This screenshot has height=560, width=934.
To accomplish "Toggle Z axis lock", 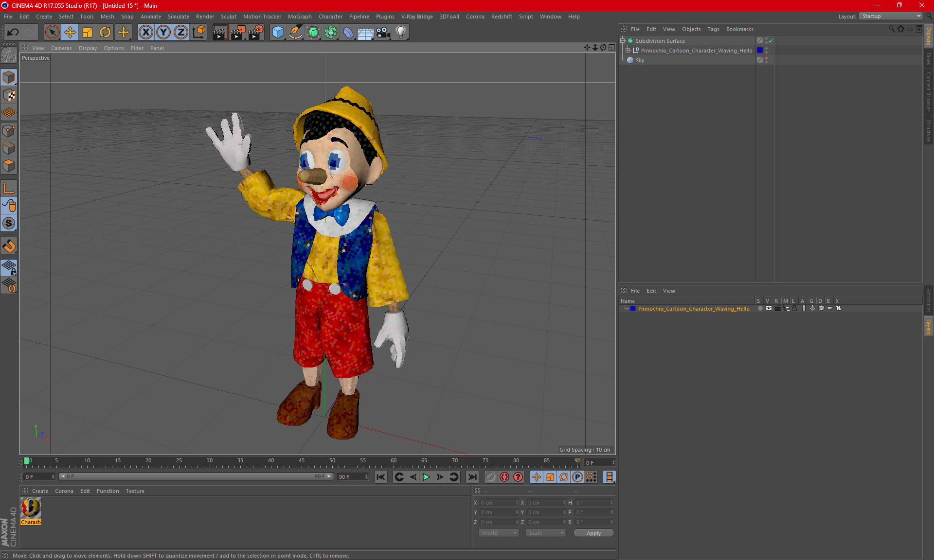I will click(x=181, y=33).
